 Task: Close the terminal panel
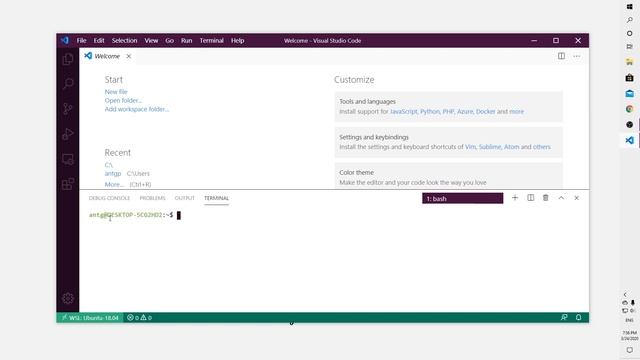tap(576, 198)
